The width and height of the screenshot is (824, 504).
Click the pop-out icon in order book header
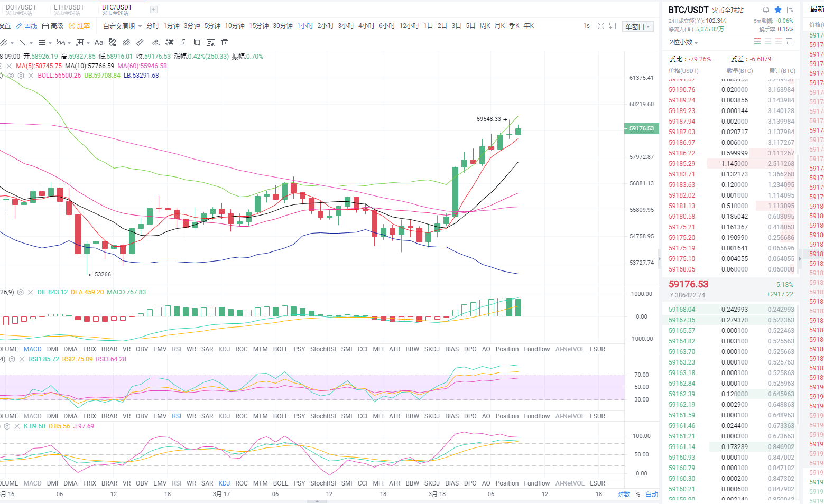click(x=789, y=41)
